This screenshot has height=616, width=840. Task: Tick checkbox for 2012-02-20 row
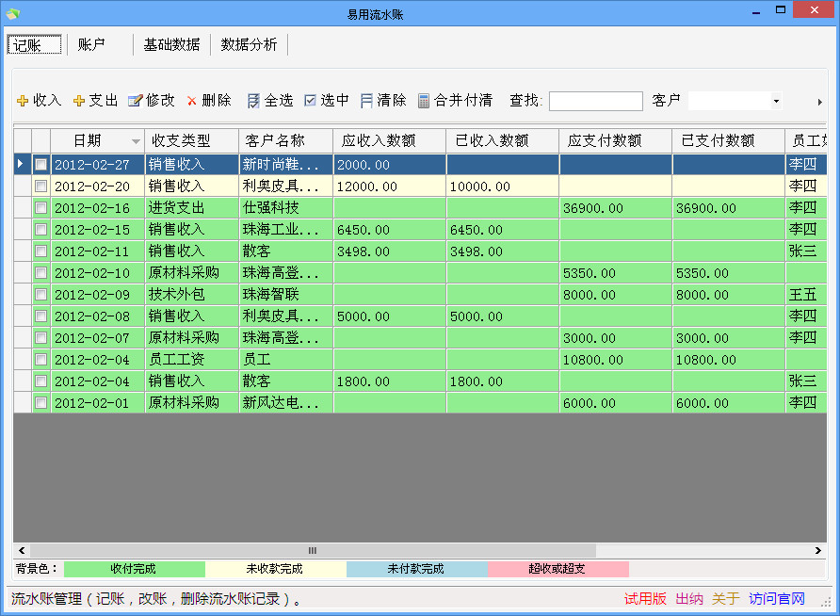[40, 186]
